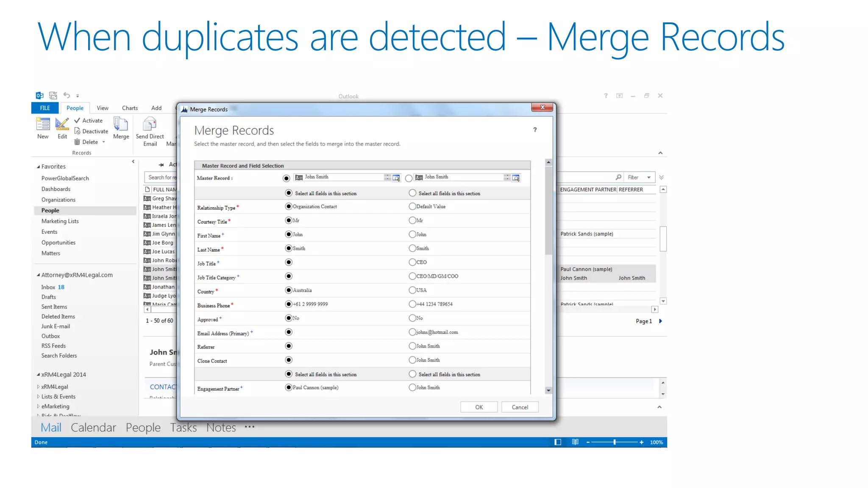Image resolution: width=868 pixels, height=488 pixels.
Task: Click the search magnifier beside Filter
Action: 618,177
